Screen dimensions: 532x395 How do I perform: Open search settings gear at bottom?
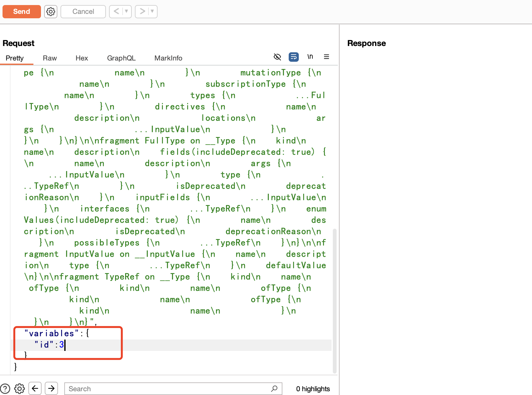20,388
